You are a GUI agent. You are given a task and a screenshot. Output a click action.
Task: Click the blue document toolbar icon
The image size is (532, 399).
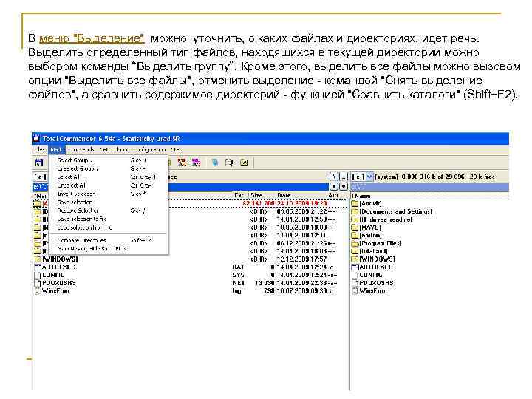pyautogui.click(x=215, y=163)
